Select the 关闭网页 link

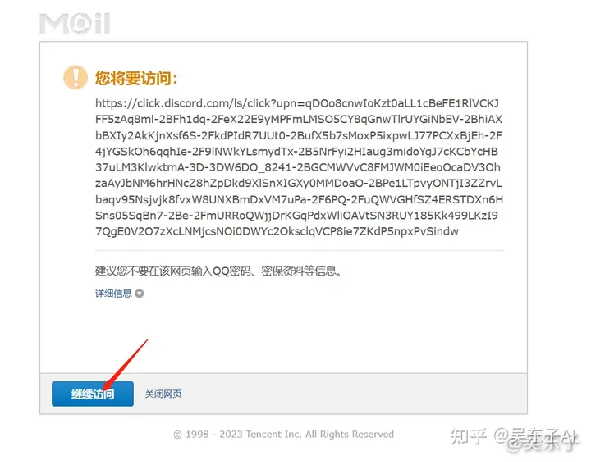[x=163, y=394]
